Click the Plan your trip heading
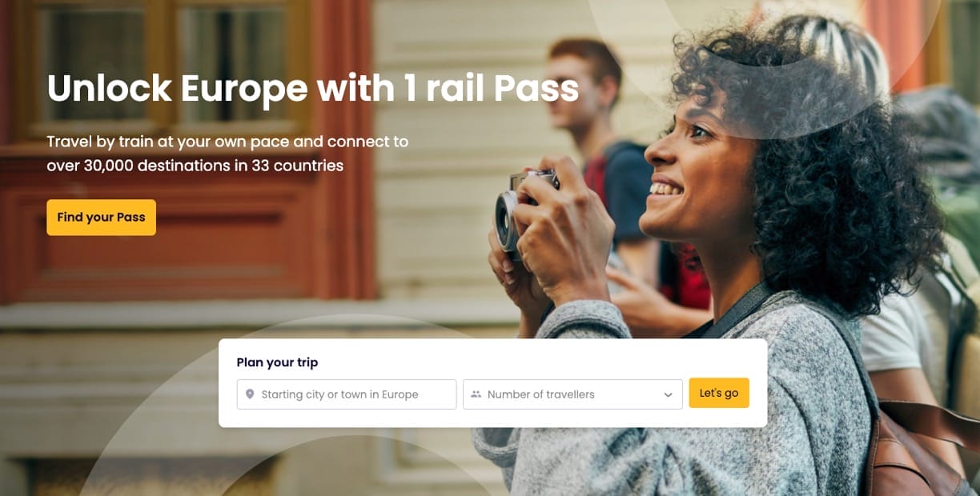The height and width of the screenshot is (496, 980). coord(277,362)
